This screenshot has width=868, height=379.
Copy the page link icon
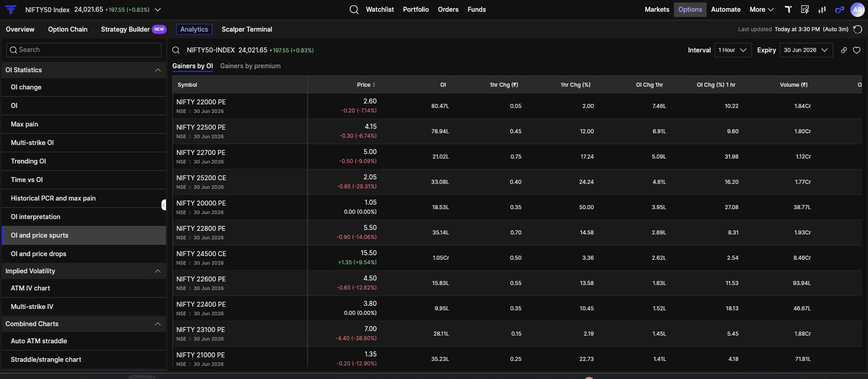844,50
